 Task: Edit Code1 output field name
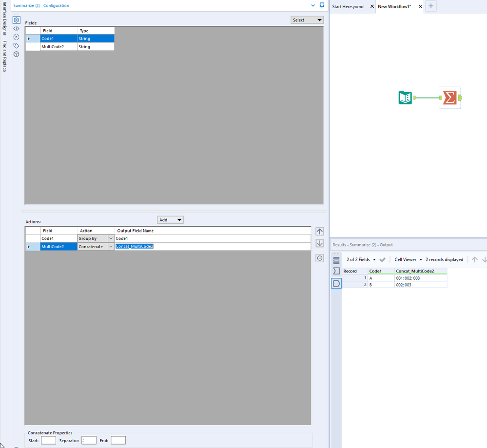coord(213,238)
